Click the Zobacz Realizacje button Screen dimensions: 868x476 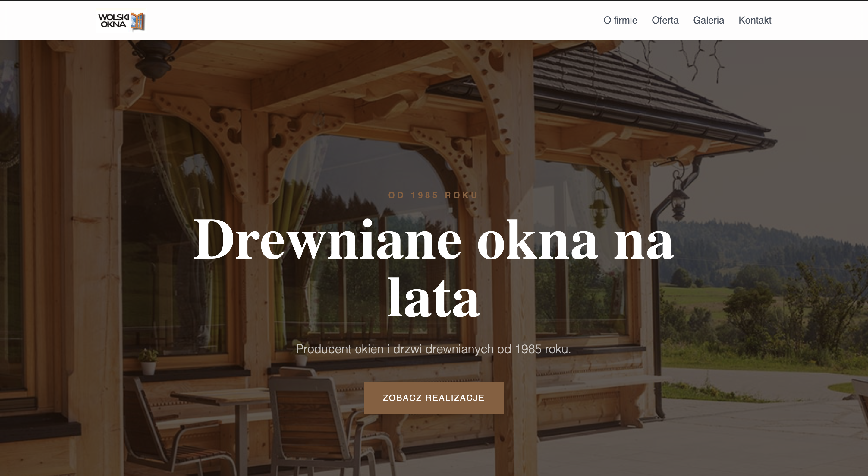click(x=434, y=398)
